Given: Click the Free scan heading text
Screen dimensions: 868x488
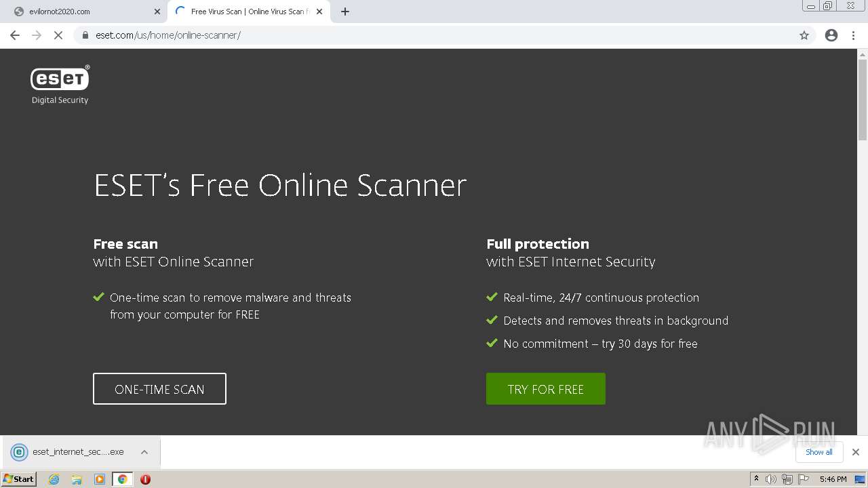Looking at the screenshot, I should pos(125,244).
